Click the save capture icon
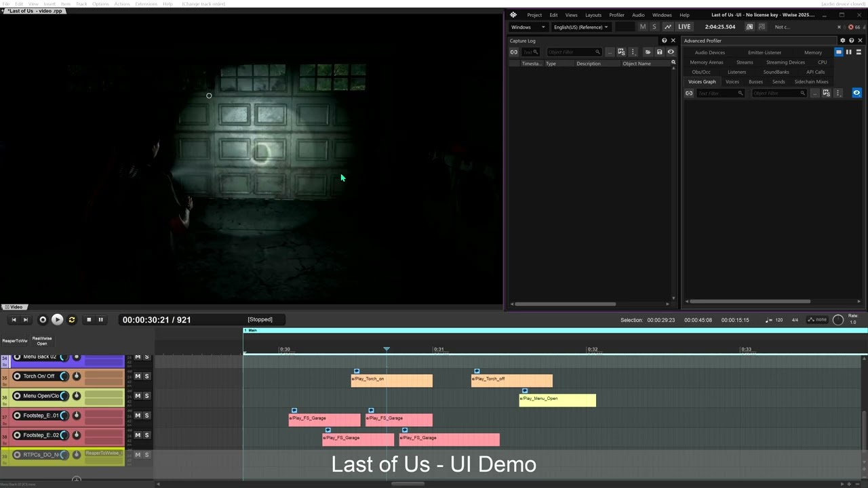Screen dimensions: 868x488 [x=659, y=52]
